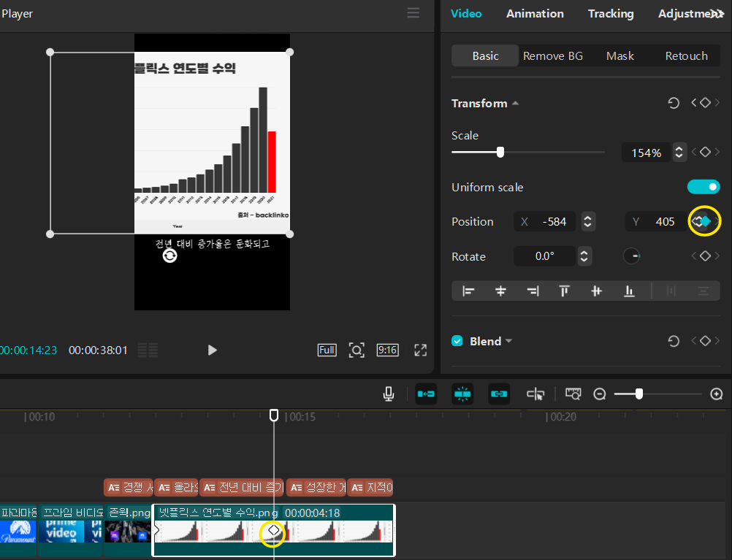Open the player zoom-to-fit scan icon

click(357, 350)
